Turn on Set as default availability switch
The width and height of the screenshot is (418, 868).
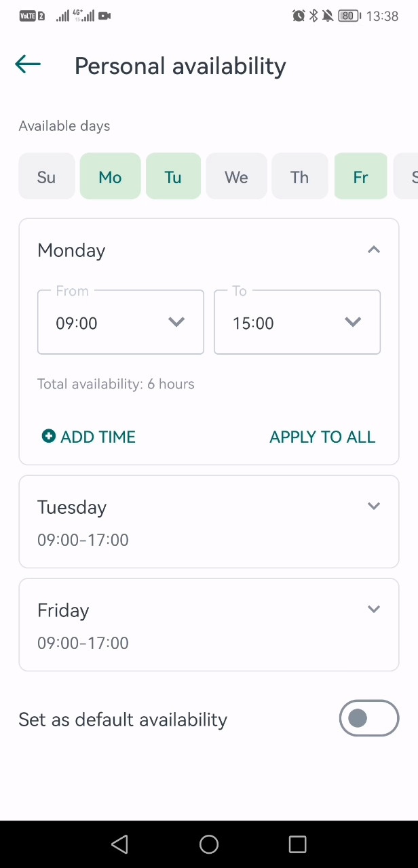click(368, 718)
